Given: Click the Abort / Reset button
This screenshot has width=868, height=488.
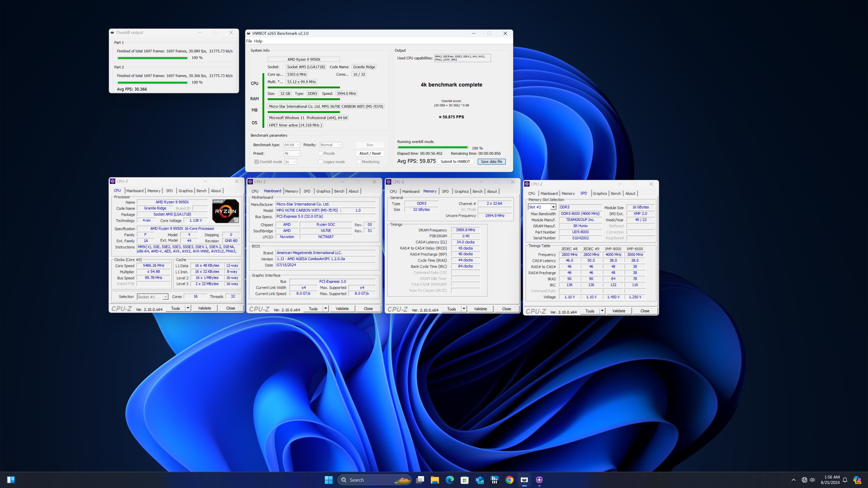Looking at the screenshot, I should coord(370,154).
